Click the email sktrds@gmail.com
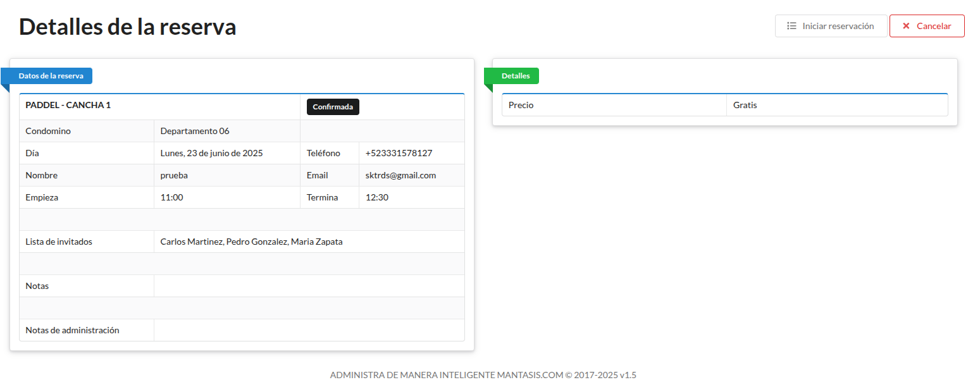 [x=400, y=175]
